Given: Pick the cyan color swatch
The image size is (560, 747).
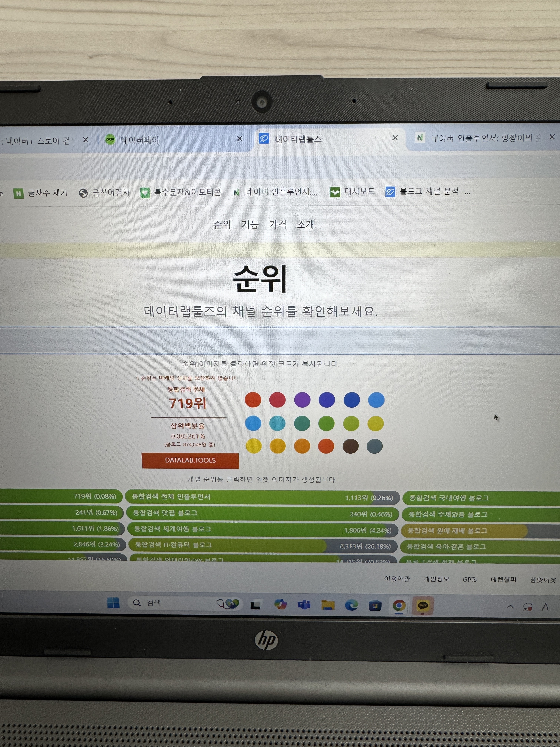Looking at the screenshot, I should (x=277, y=424).
